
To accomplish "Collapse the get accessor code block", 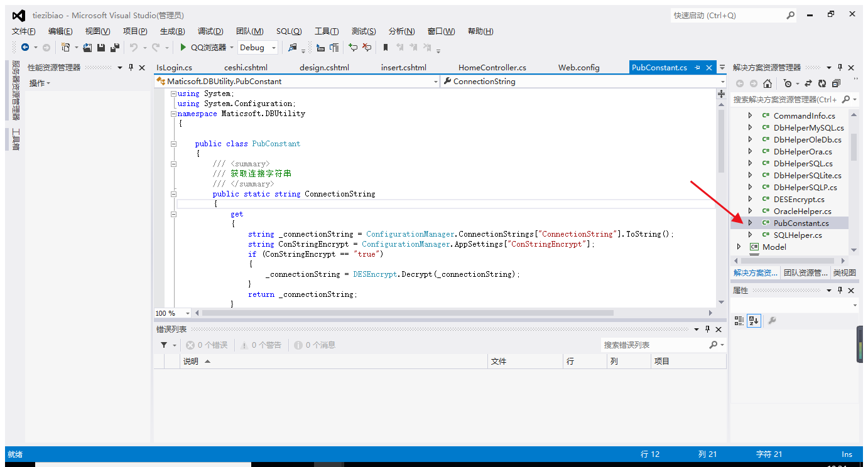I will coord(173,214).
